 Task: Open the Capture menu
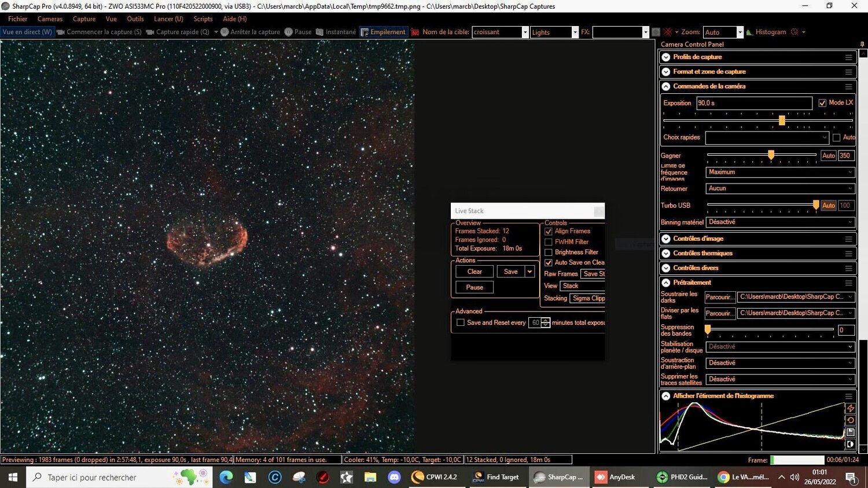84,19
